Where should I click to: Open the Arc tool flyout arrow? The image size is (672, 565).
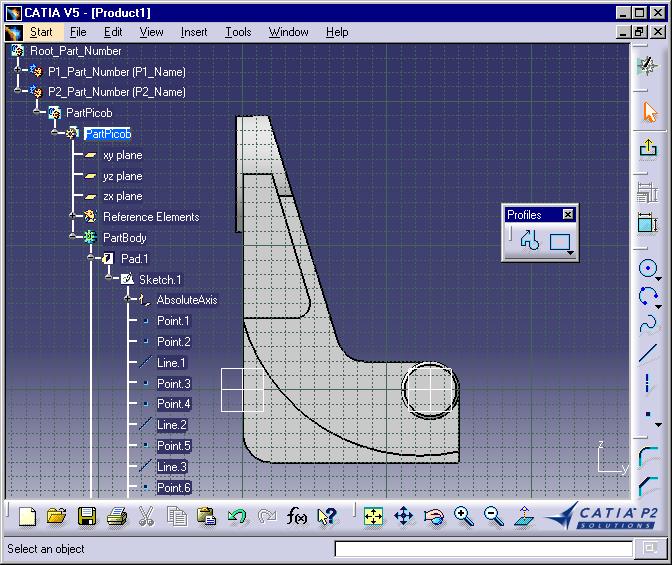(659, 307)
